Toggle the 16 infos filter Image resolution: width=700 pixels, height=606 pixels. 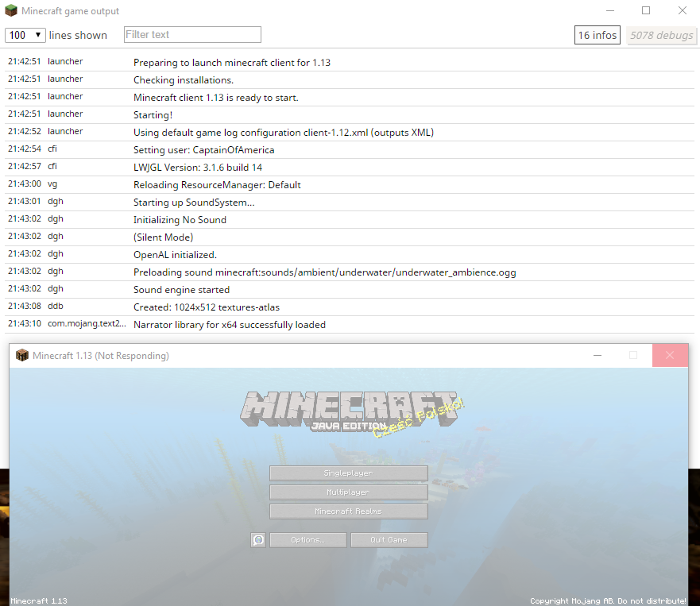597,35
